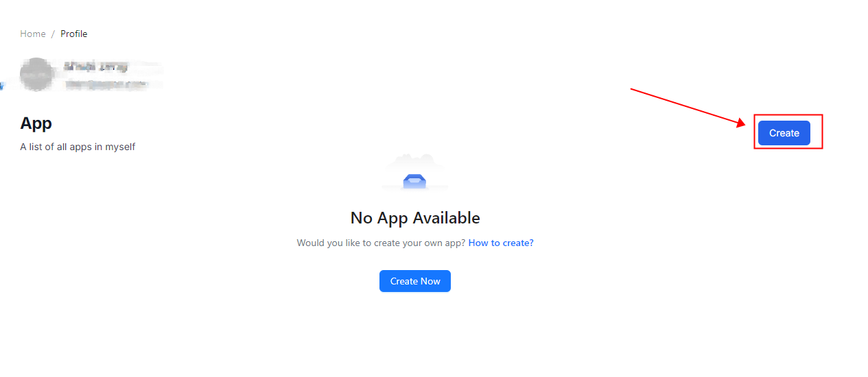Click the blue Create button at top right
Screen dimensions: 868x377
click(784, 133)
